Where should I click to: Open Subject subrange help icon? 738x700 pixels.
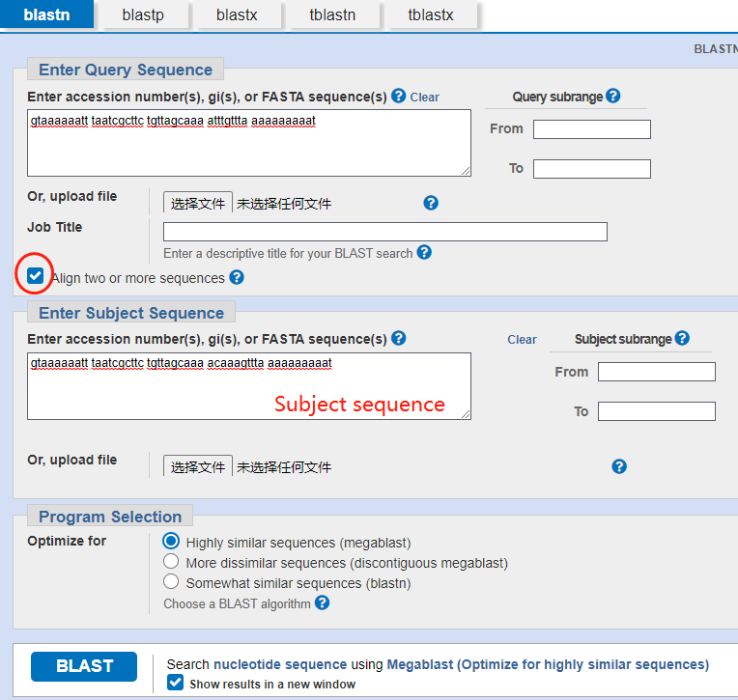click(682, 338)
